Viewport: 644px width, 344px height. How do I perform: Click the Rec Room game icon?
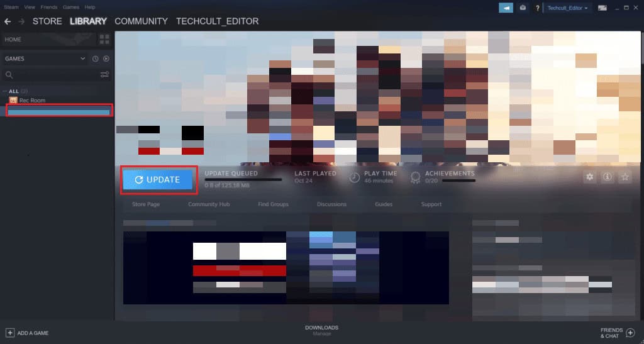coord(13,100)
